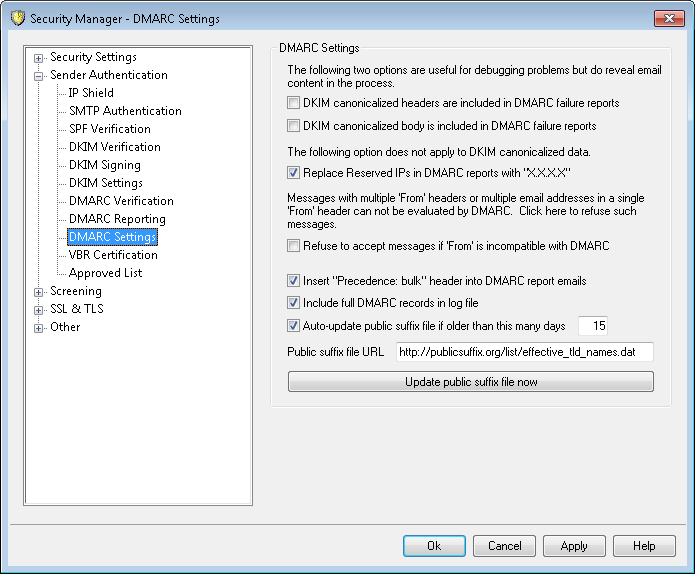Click the Security Manager shield icon in title bar

(x=17, y=19)
